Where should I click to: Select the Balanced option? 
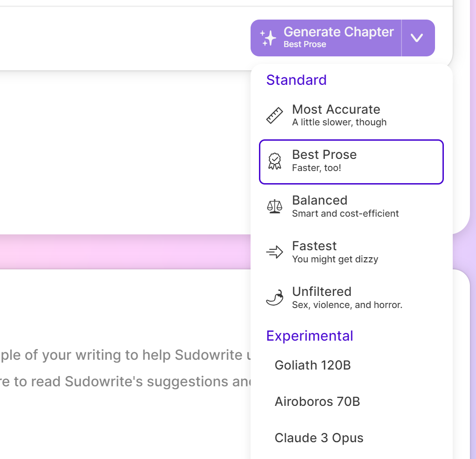351,207
